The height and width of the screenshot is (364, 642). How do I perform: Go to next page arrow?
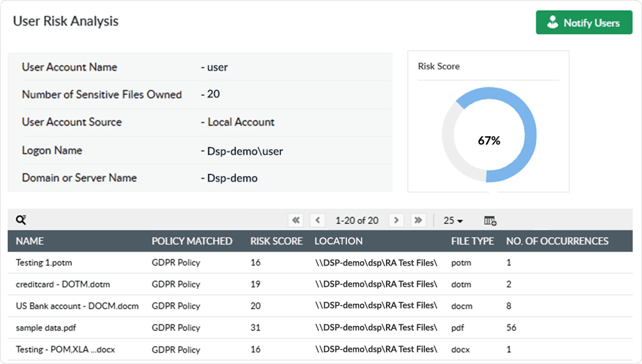pyautogui.click(x=396, y=220)
